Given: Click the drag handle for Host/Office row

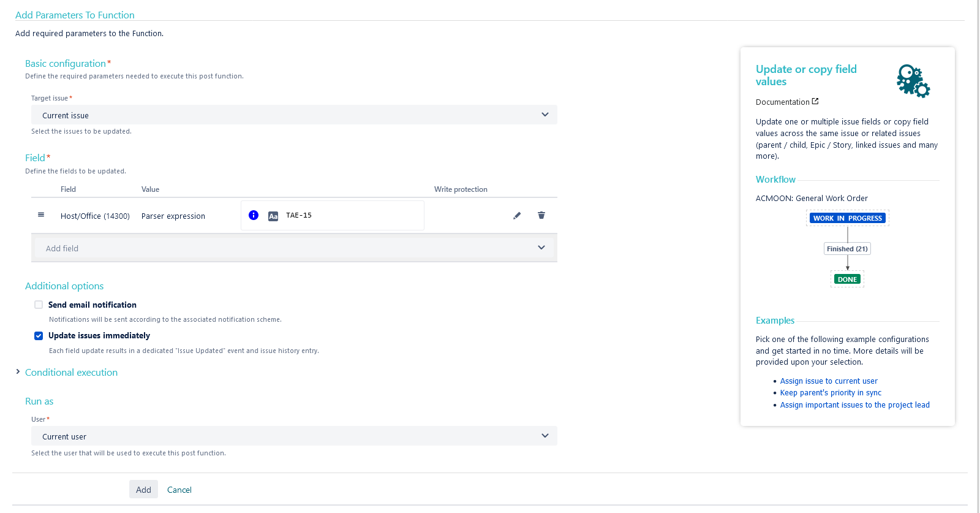Looking at the screenshot, I should point(41,215).
